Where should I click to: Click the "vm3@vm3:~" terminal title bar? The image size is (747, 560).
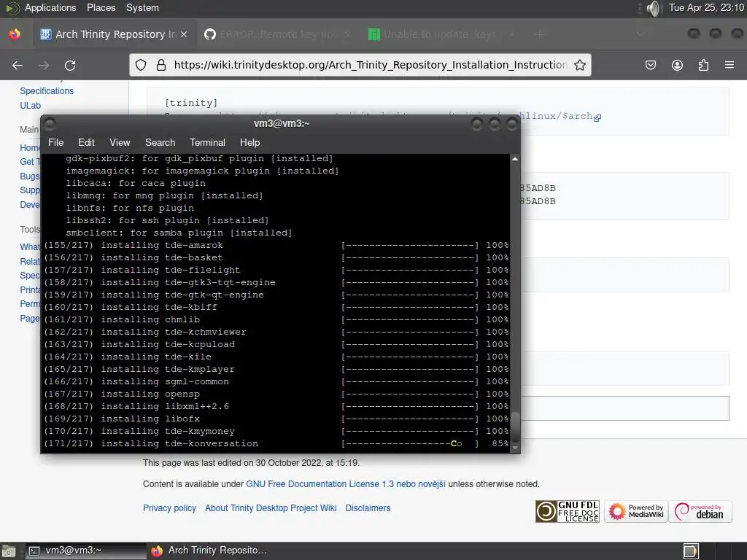[282, 124]
